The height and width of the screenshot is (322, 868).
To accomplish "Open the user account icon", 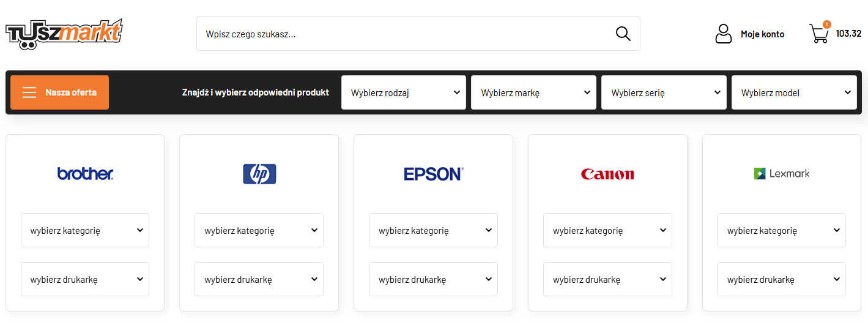I will click(723, 34).
